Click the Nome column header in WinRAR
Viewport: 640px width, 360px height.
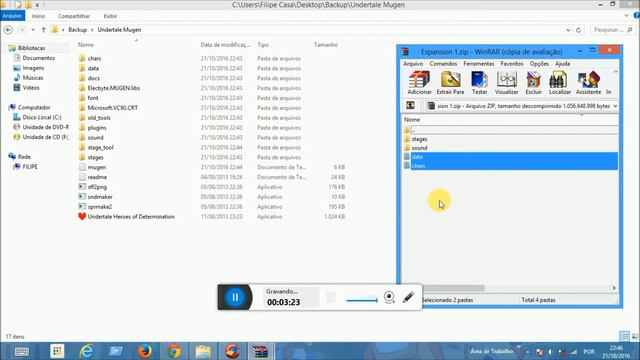click(x=412, y=120)
